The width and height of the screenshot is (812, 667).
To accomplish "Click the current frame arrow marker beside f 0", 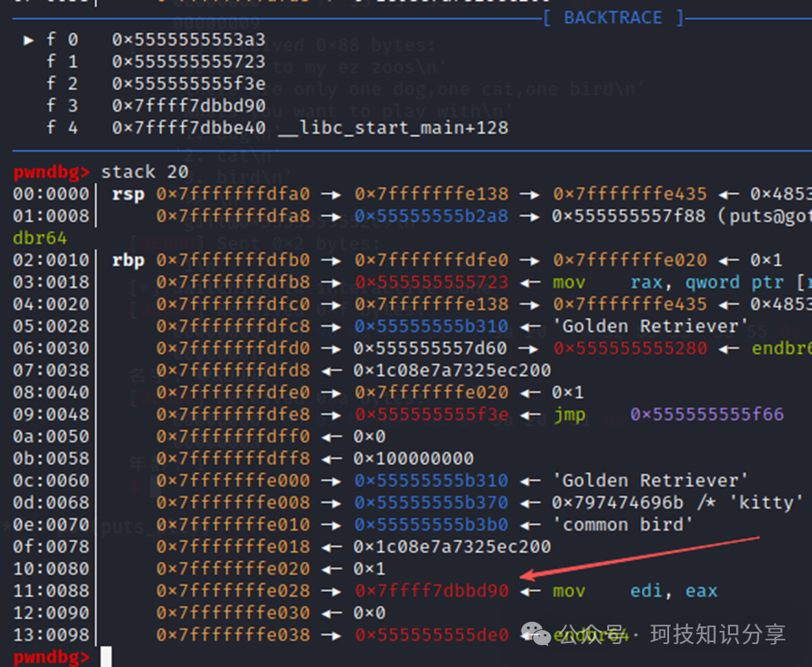I will (29, 40).
